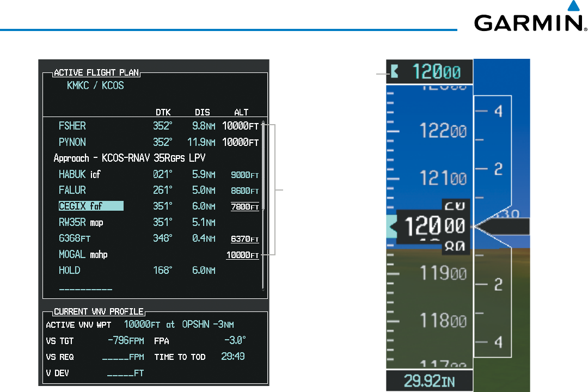Click the TIME TO TOD value 29:49
This screenshot has width=588, height=392.
(233, 356)
